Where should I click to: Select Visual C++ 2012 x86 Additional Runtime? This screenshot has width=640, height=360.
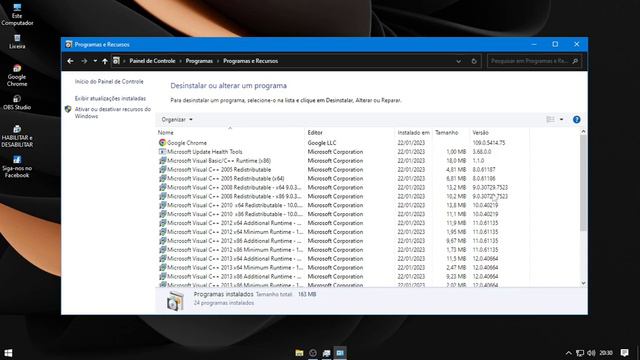[x=343, y=241]
